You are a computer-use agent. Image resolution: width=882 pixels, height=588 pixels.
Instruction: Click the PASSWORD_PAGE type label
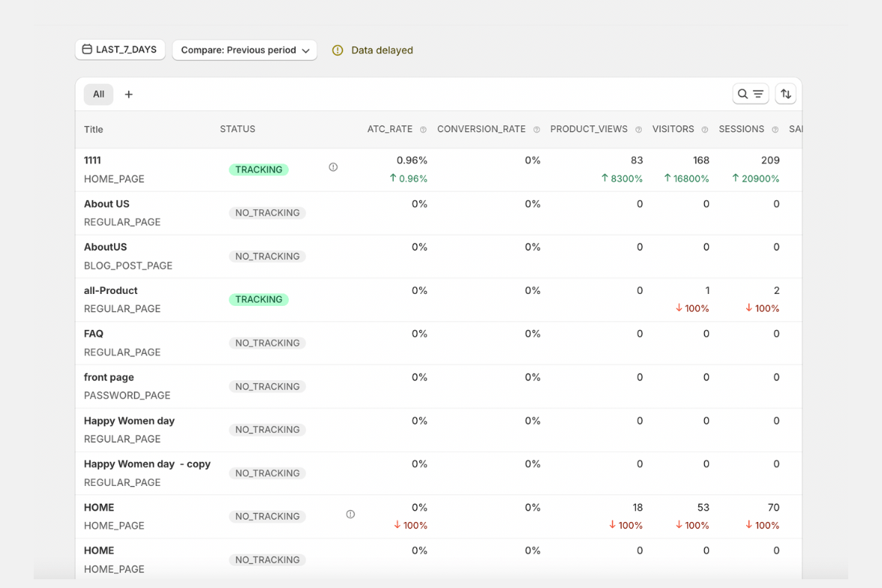pyautogui.click(x=127, y=395)
